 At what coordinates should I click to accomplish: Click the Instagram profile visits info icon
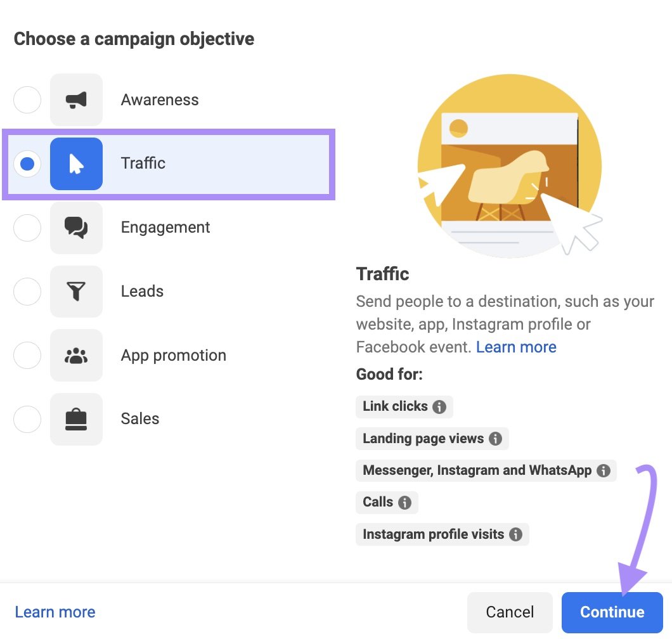tap(517, 534)
